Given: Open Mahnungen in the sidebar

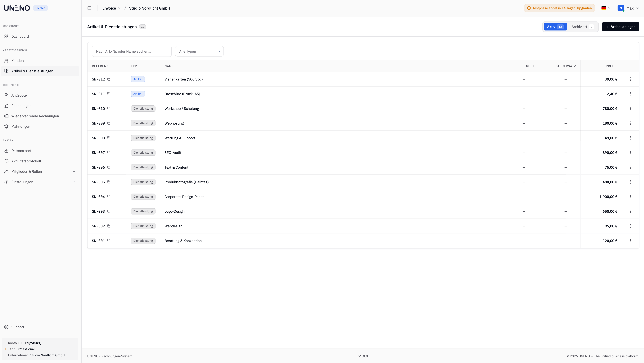Looking at the screenshot, I should click(x=40, y=126).
